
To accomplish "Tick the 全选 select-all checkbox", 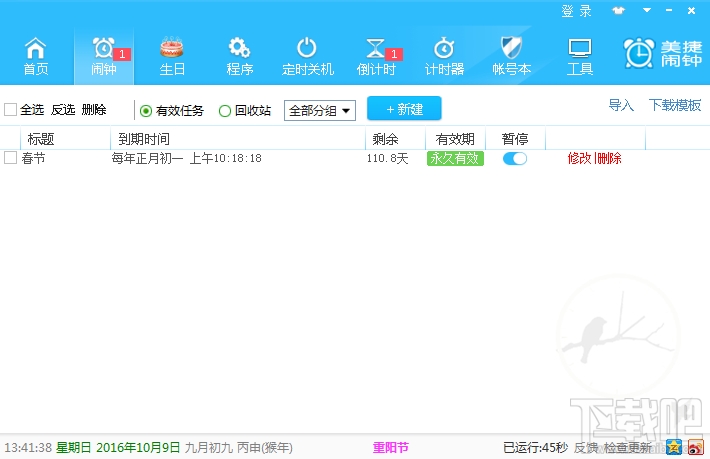I will [x=10, y=110].
